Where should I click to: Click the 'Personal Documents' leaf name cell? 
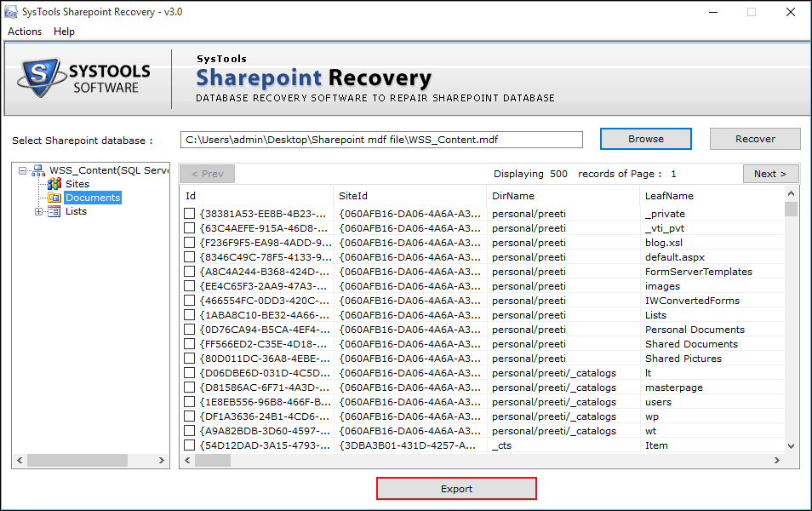click(x=695, y=330)
